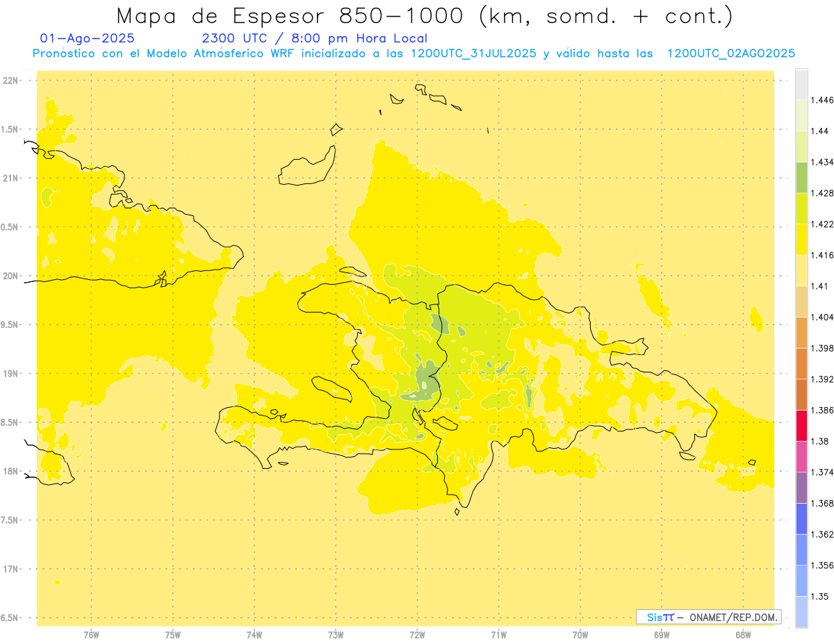834x644 pixels.
Task: Click the legend value "1.446"
Action: (x=822, y=100)
